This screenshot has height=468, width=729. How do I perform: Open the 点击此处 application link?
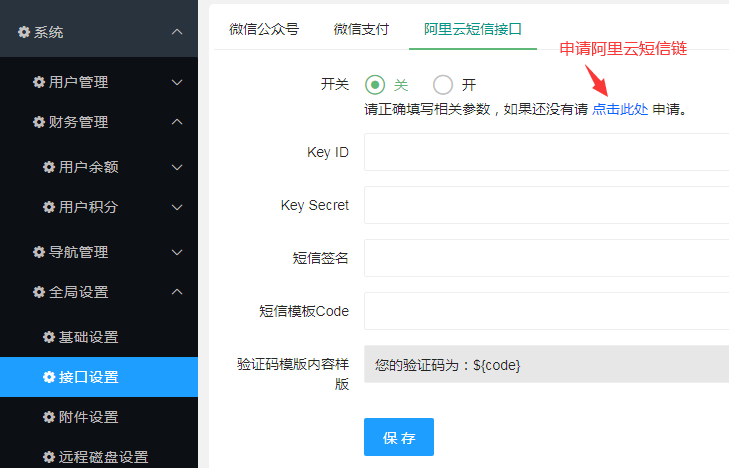620,109
